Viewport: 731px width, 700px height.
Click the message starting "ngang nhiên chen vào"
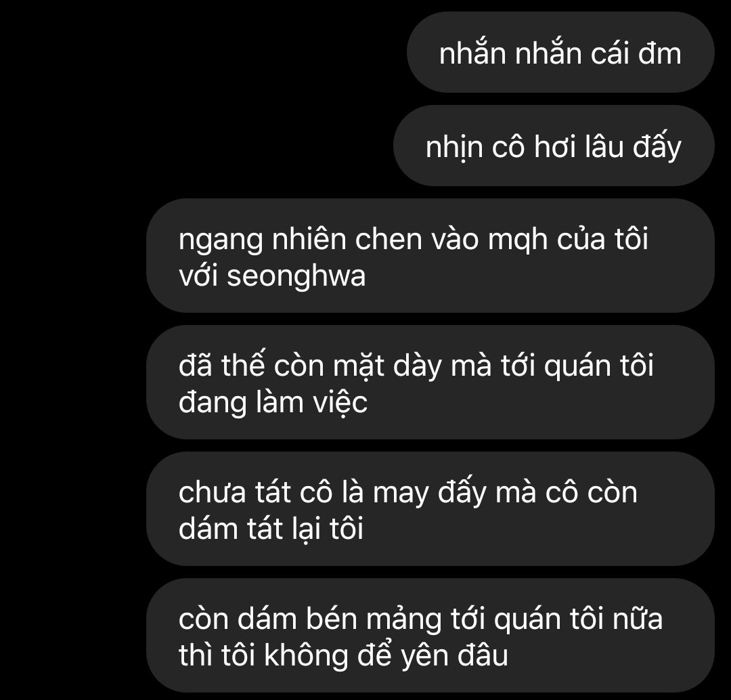click(x=430, y=256)
